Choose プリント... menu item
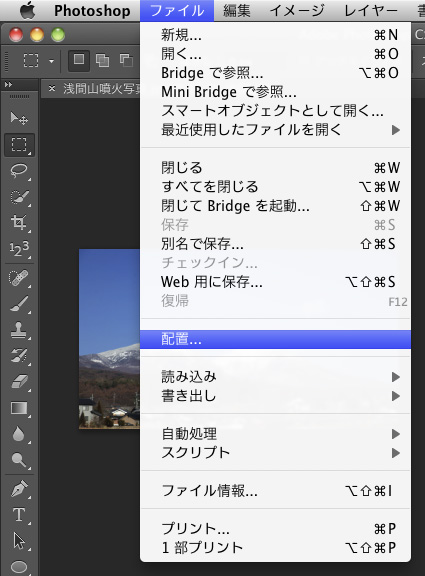This screenshot has height=576, width=425. click(275, 529)
